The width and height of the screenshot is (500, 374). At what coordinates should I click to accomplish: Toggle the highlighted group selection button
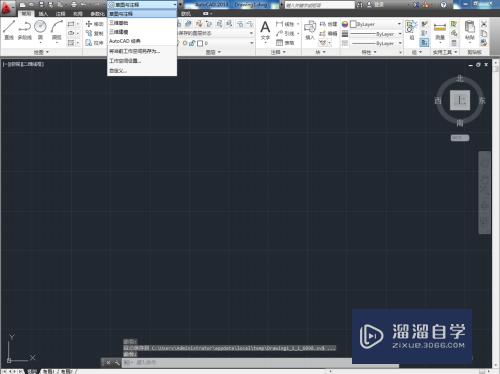click(x=424, y=43)
